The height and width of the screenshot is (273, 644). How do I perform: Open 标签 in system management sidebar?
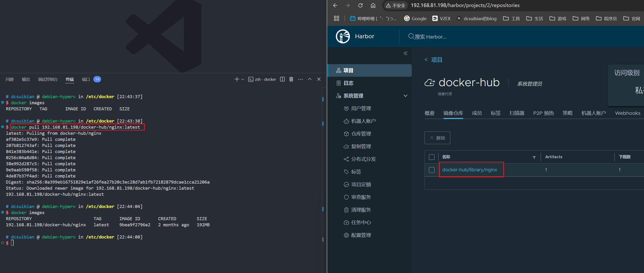point(353,172)
